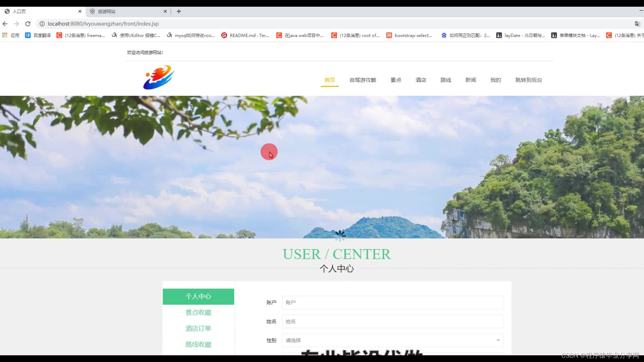The image size is (644, 362).
Task: Click 跳转到后台 link
Action: [x=529, y=80]
